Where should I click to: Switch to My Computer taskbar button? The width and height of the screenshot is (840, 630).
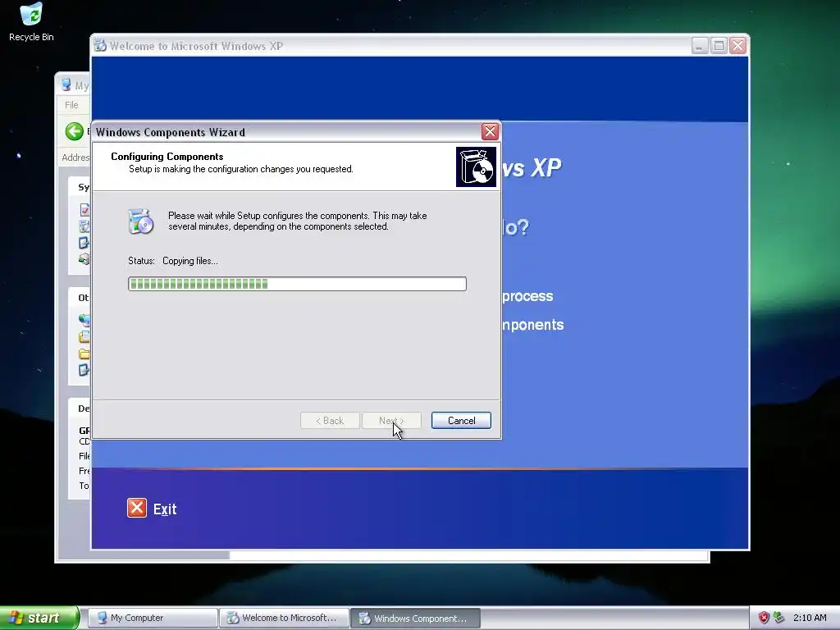coord(152,619)
